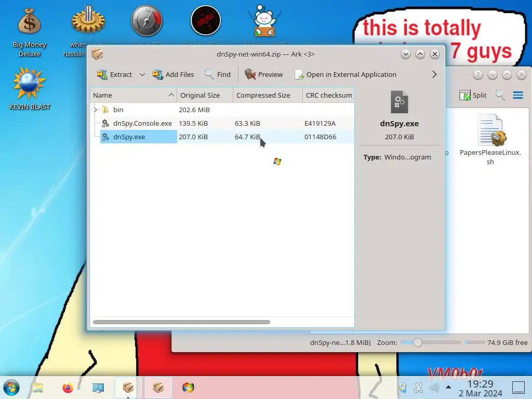The height and width of the screenshot is (399, 532).
Task: Select PapersPleaseLinux.sh file
Action: [x=490, y=139]
